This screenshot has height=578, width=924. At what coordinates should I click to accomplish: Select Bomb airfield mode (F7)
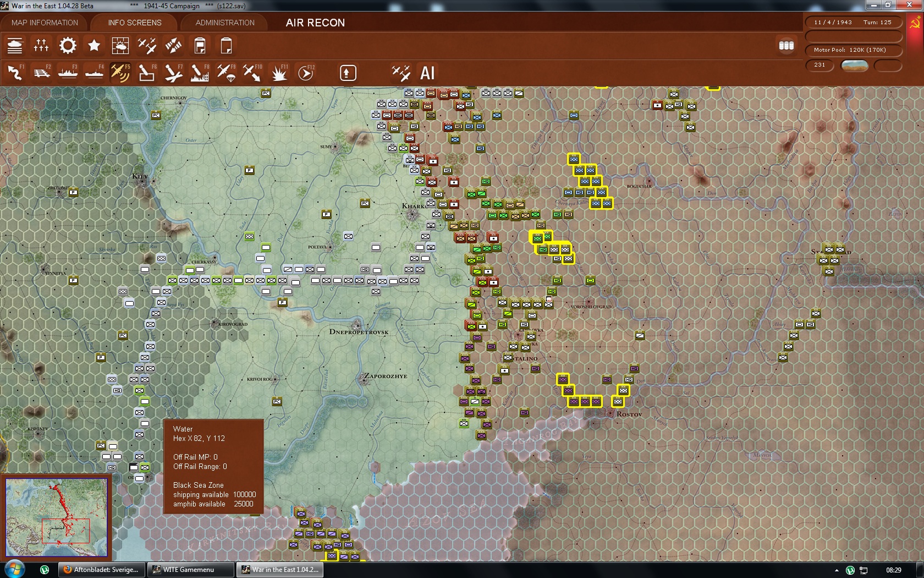[x=173, y=73]
